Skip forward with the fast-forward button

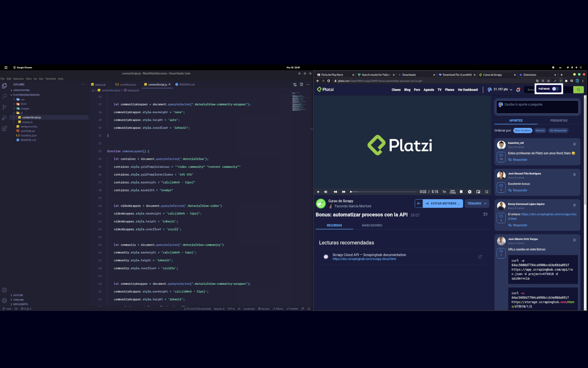click(343, 192)
